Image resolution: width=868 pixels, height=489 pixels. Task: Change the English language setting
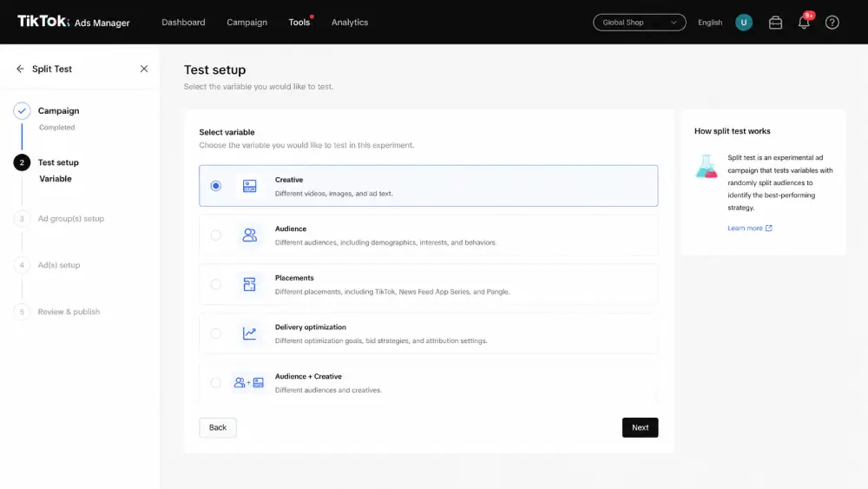tap(710, 23)
